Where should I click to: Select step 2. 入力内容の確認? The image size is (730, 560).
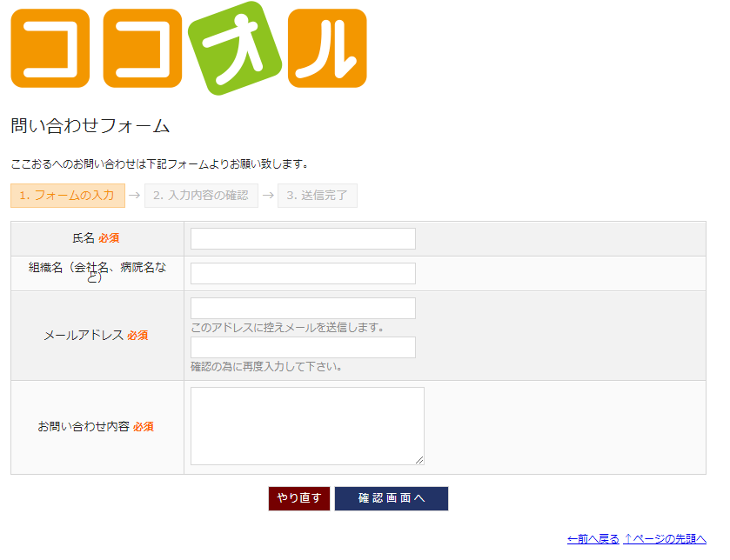(x=201, y=196)
